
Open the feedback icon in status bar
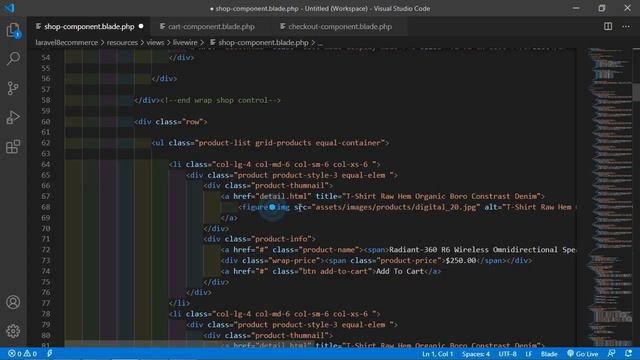611,353
